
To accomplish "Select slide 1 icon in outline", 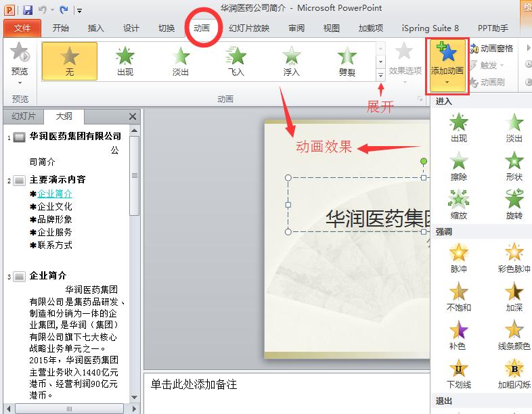I will point(19,137).
